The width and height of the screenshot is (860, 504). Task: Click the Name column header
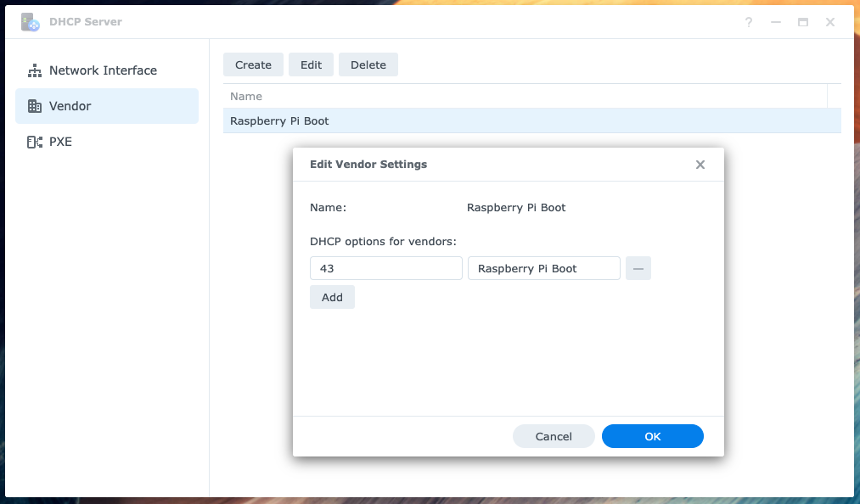tap(246, 96)
